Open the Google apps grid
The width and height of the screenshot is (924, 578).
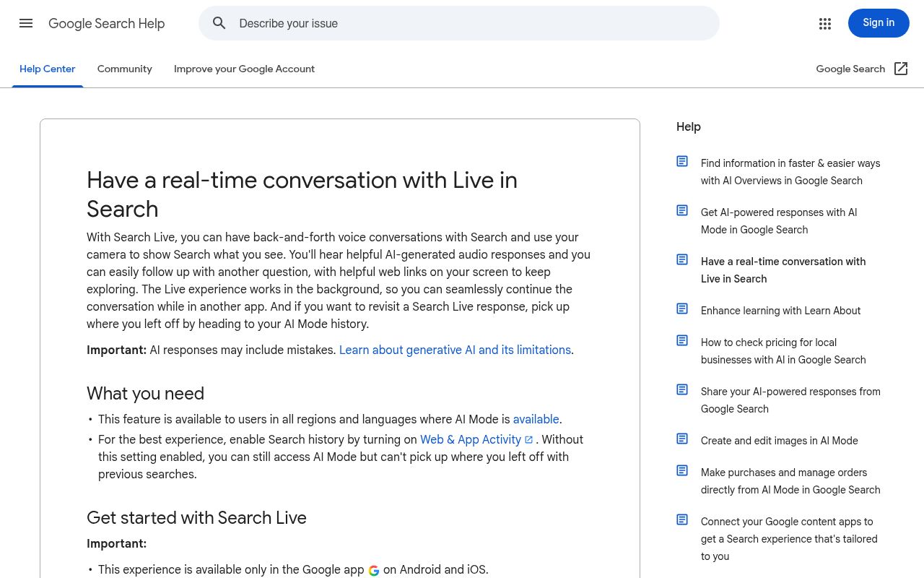tap(825, 24)
